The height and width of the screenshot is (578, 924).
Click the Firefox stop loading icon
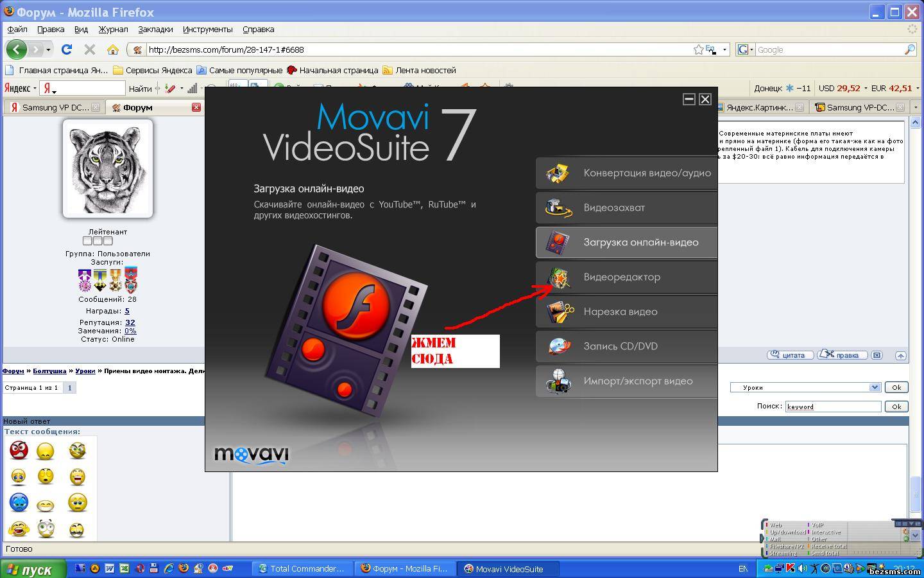(x=90, y=49)
